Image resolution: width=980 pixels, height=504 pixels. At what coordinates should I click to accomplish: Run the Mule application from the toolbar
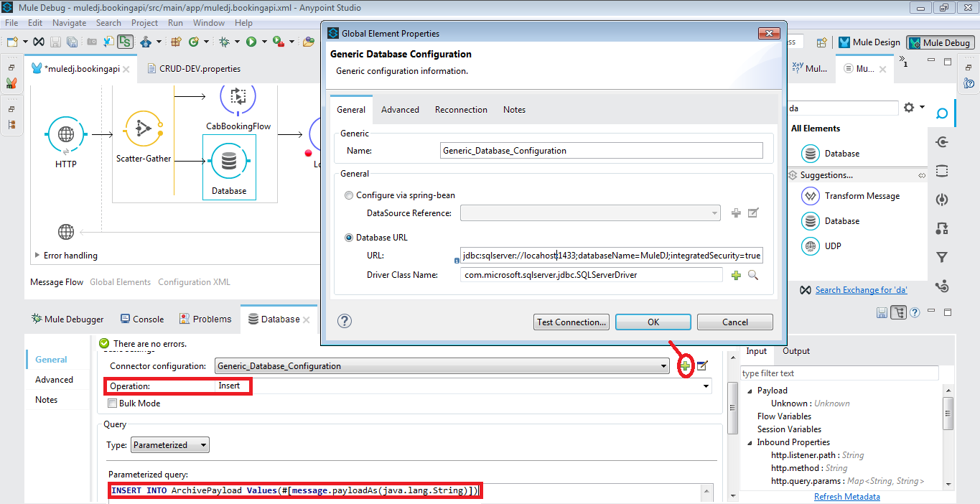250,42
